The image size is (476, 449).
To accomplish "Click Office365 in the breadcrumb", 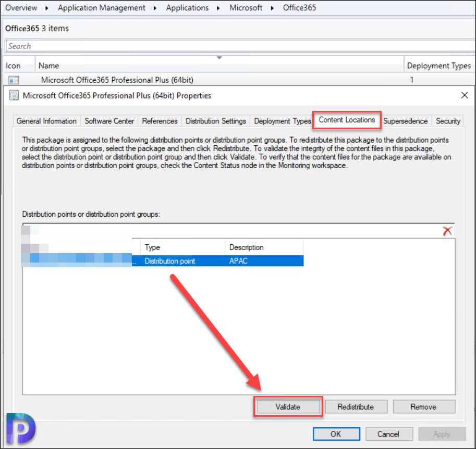I will pyautogui.click(x=300, y=8).
